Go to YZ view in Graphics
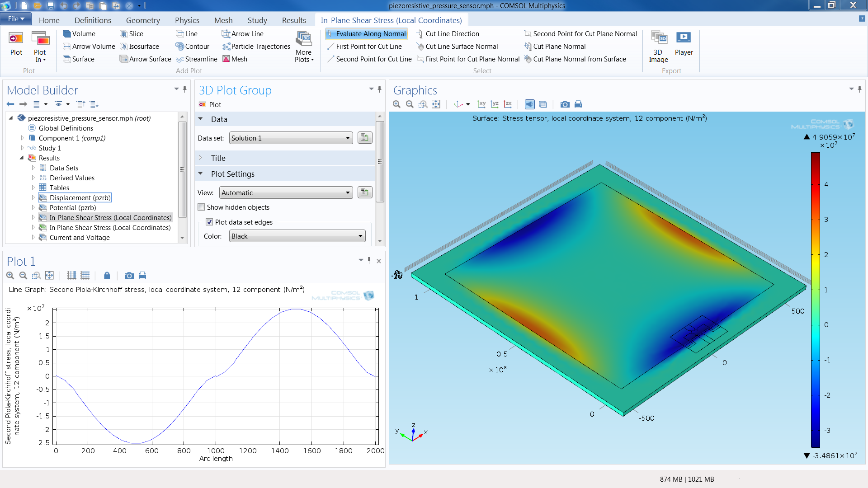This screenshot has width=868, height=488. [495, 104]
